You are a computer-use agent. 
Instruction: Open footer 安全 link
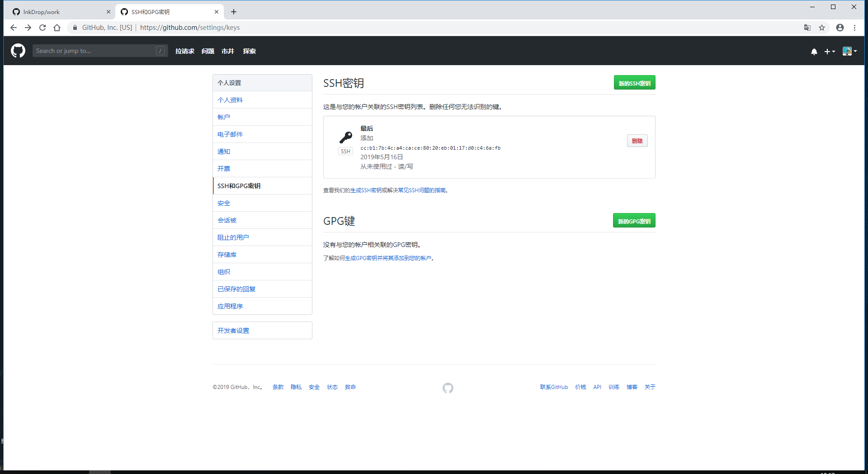tap(314, 387)
